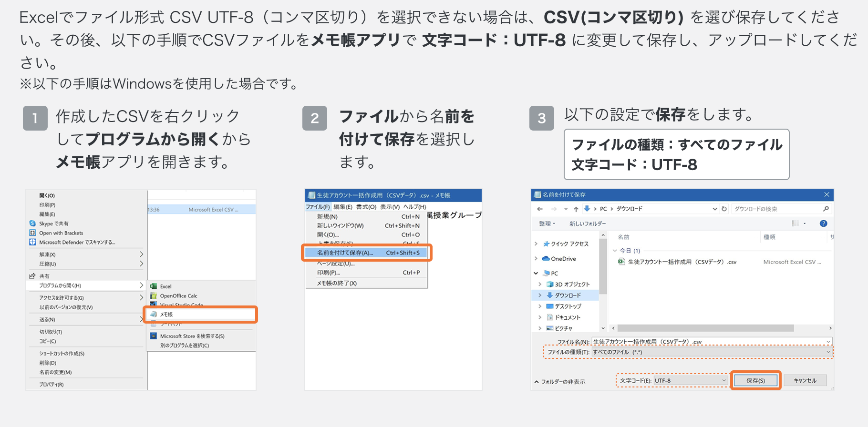
Task: Open the ヘルプ(H) menu in メモ帳
Action: pos(415,207)
